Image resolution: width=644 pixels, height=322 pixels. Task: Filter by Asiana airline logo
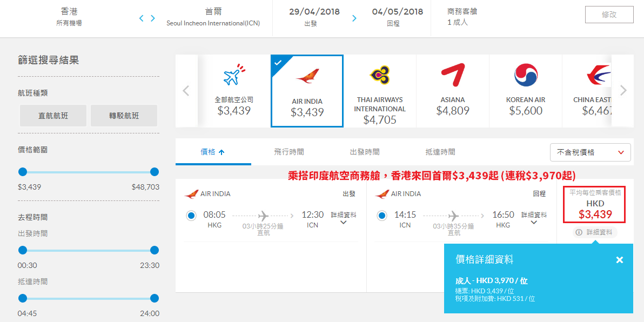coord(453,75)
